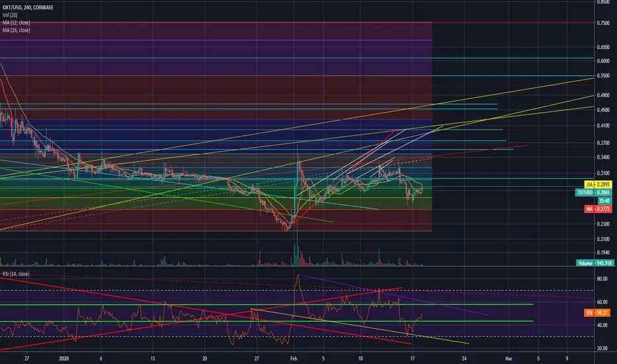617x364 pixels.
Task: Click the 35:40 bar countdown label
Action: pos(604,201)
